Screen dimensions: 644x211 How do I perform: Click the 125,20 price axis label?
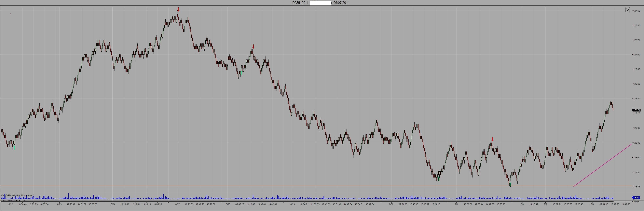tap(636, 187)
